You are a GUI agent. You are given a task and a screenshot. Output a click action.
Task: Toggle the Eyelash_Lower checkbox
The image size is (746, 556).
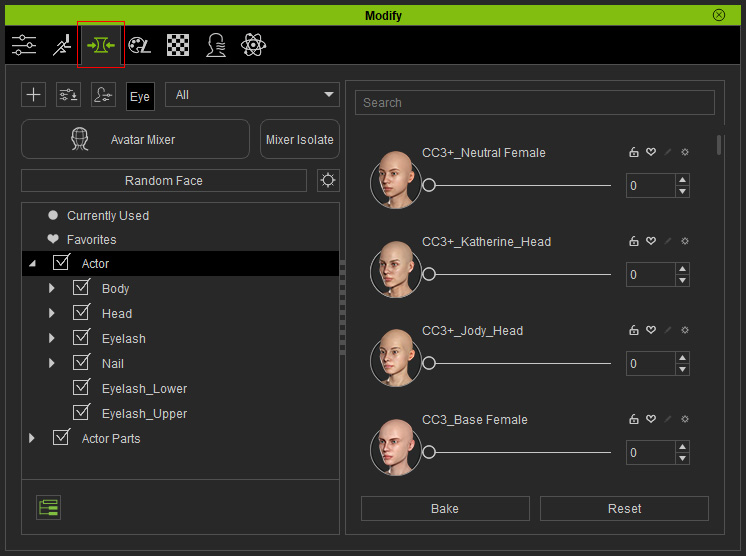(x=81, y=387)
